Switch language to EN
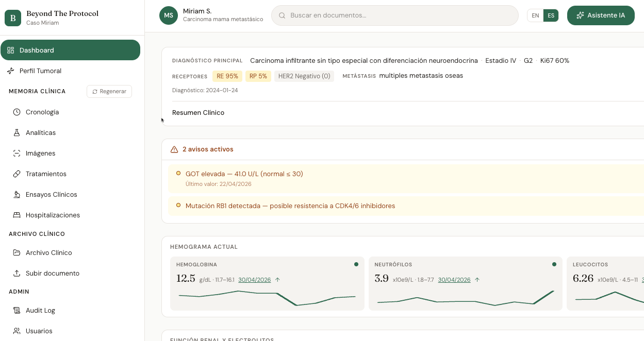This screenshot has width=644, height=341. coord(535,15)
